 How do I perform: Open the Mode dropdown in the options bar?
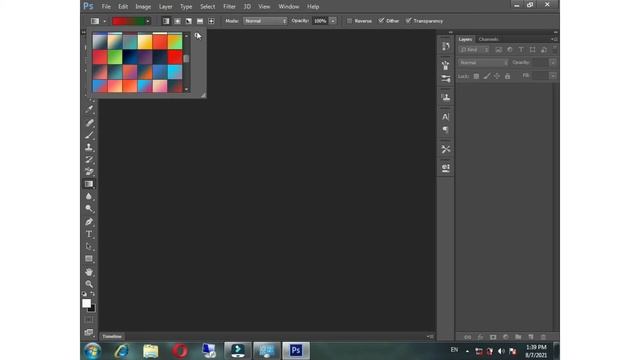265,21
